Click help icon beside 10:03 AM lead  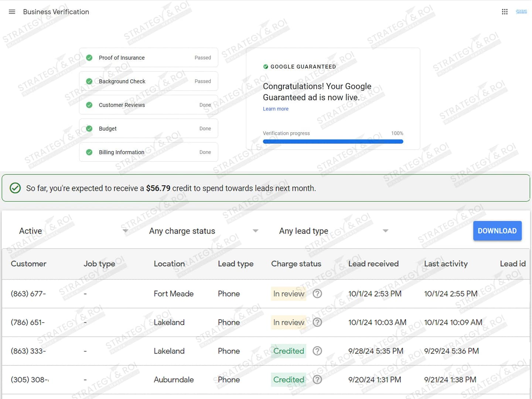(317, 322)
